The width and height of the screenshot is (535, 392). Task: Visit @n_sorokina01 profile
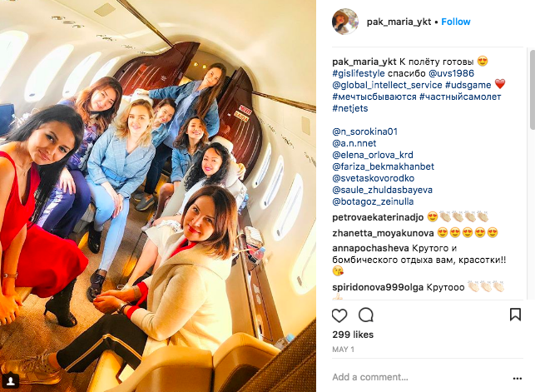coord(365,131)
